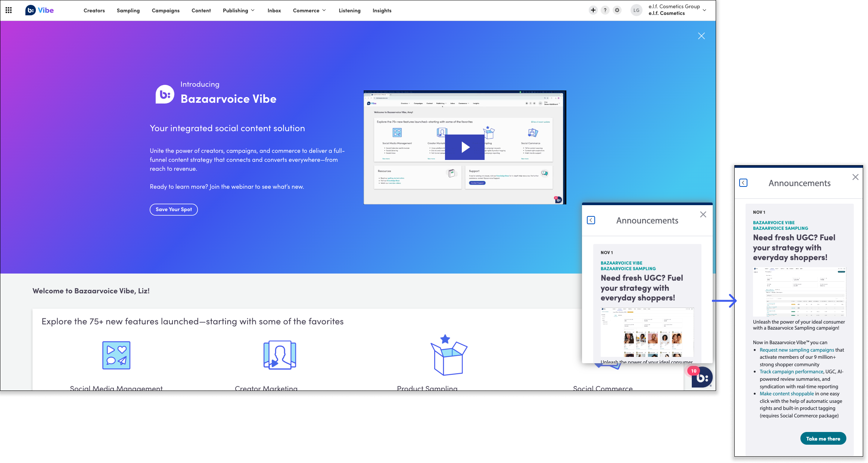Click the Creator Marketing icon
Image resolution: width=868 pixels, height=463 pixels.
pyautogui.click(x=280, y=355)
